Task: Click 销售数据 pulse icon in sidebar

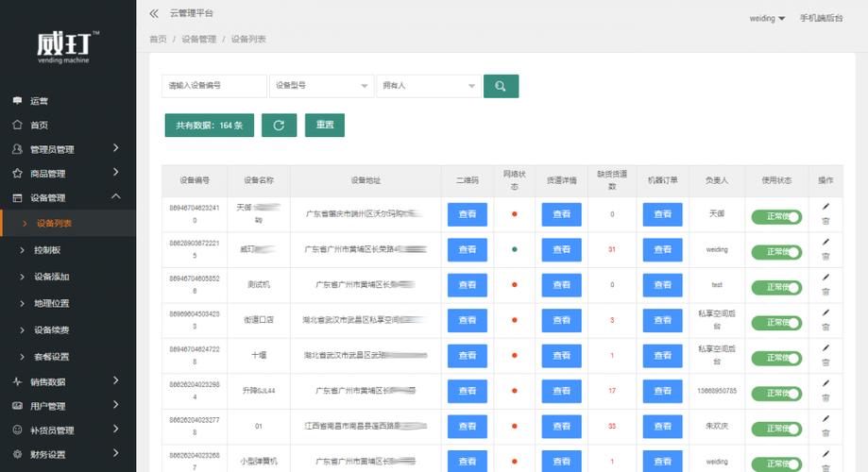Action: (x=17, y=381)
